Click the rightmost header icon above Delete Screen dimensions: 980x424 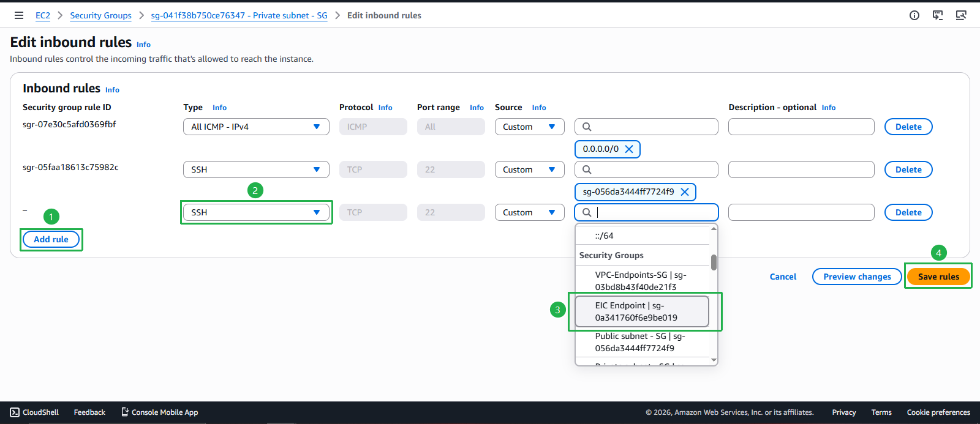pos(961,15)
